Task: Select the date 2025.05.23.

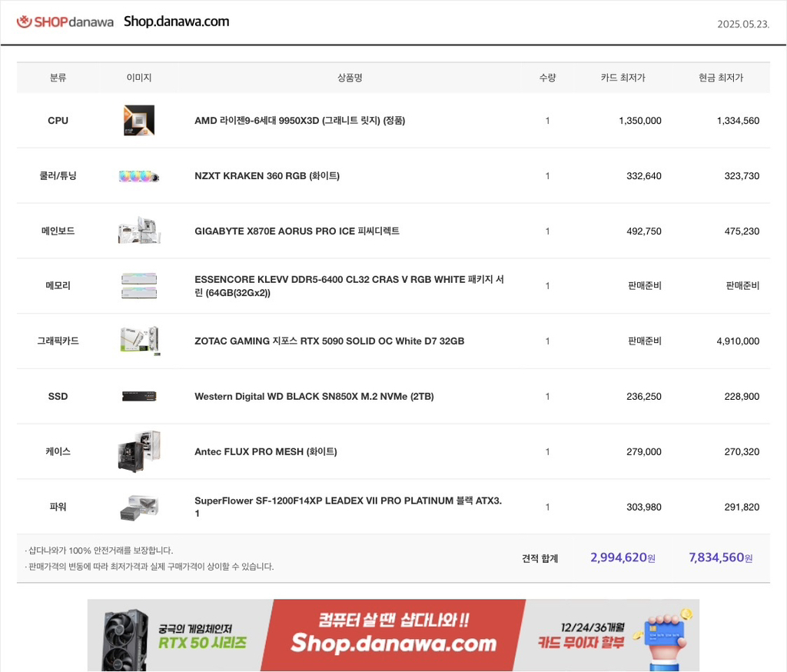Action: 743,24
